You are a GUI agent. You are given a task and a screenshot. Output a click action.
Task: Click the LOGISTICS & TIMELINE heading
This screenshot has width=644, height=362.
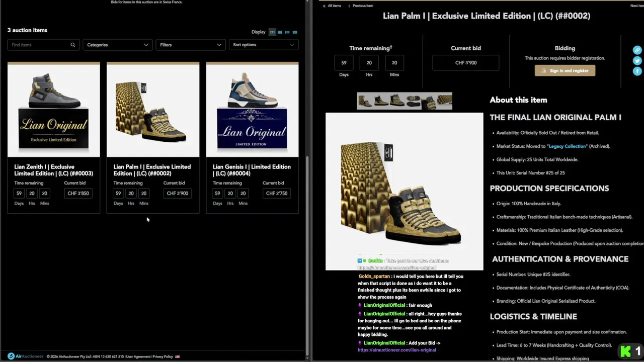533,317
